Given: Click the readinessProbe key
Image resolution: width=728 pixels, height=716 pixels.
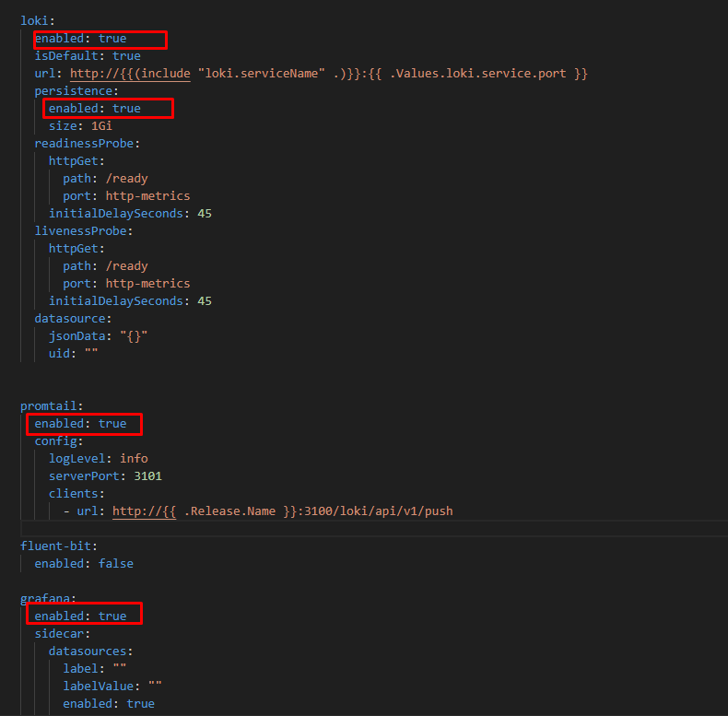Looking at the screenshot, I should click(84, 144).
